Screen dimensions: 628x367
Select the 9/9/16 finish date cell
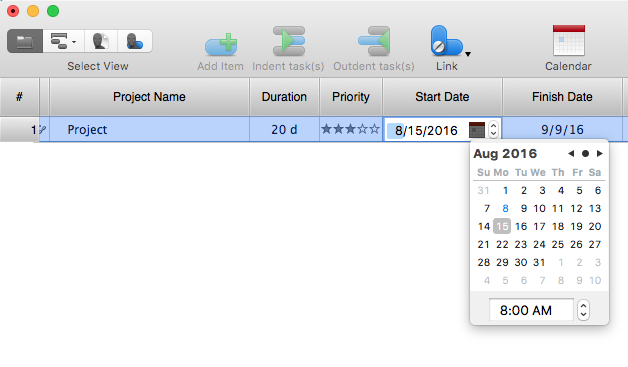(562, 129)
